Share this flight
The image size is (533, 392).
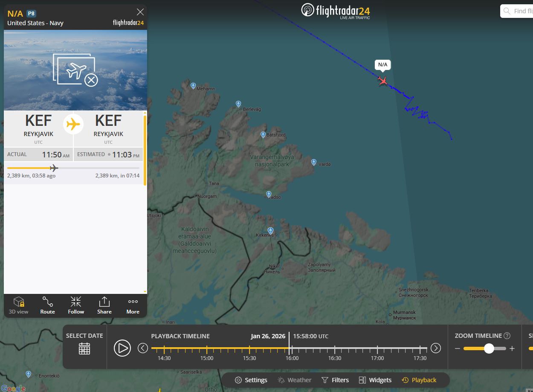point(104,305)
